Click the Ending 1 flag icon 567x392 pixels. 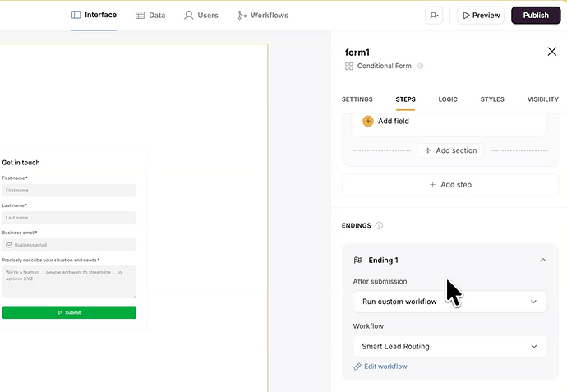pos(357,261)
